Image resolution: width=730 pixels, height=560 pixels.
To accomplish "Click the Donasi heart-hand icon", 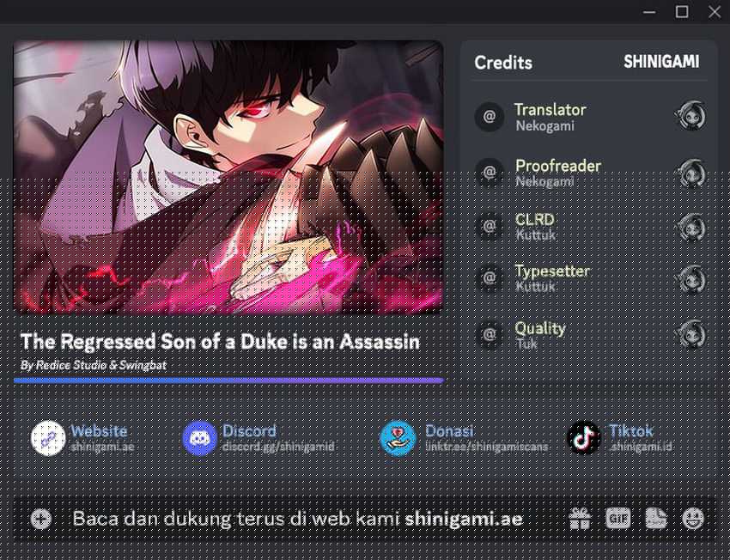I will pos(398,437).
